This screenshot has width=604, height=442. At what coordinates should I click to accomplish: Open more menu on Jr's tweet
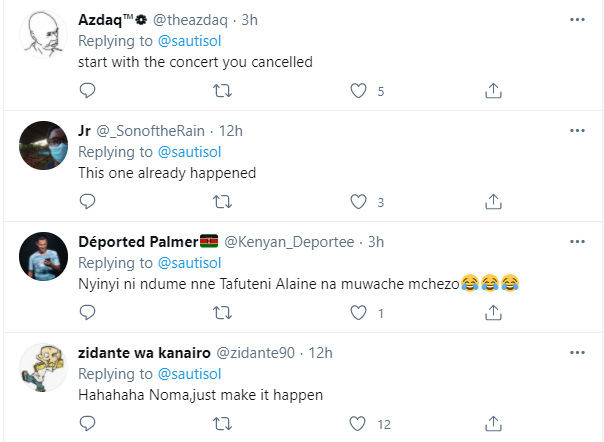coord(577,131)
